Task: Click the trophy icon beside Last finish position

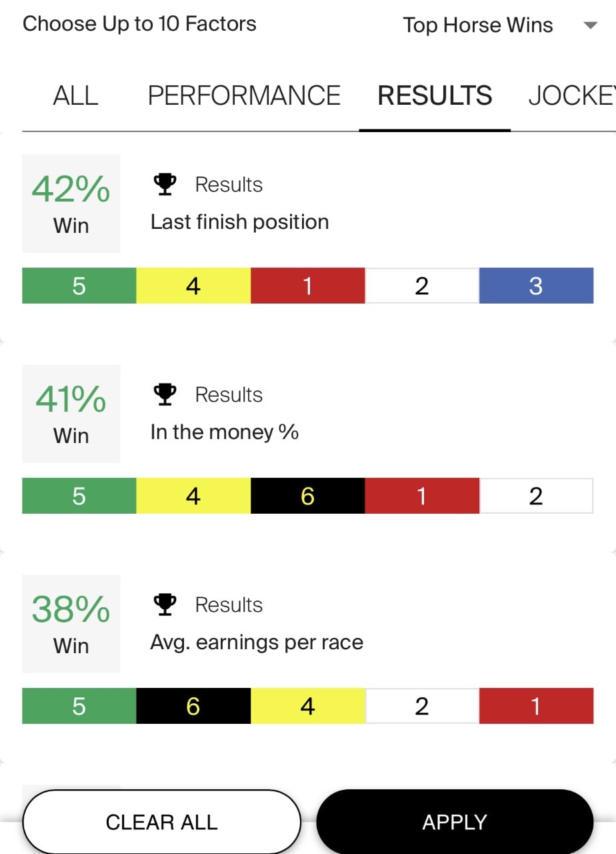Action: pos(164,183)
